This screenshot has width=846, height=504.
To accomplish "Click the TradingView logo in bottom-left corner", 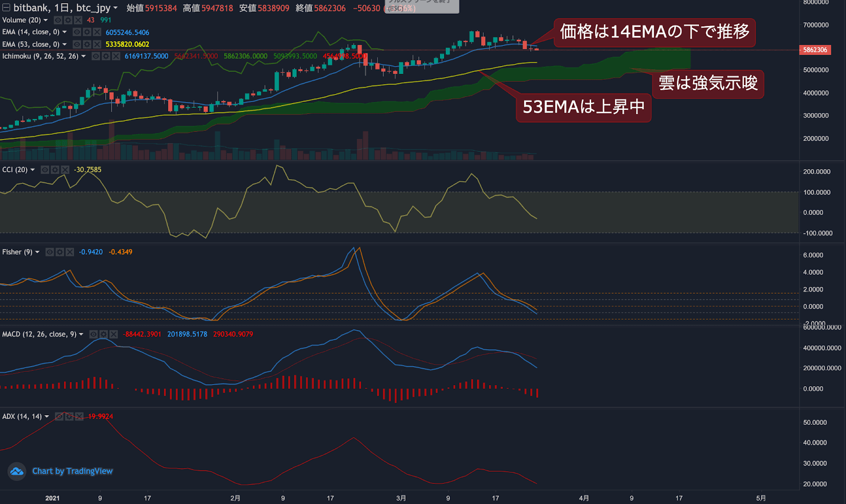I will click(16, 471).
